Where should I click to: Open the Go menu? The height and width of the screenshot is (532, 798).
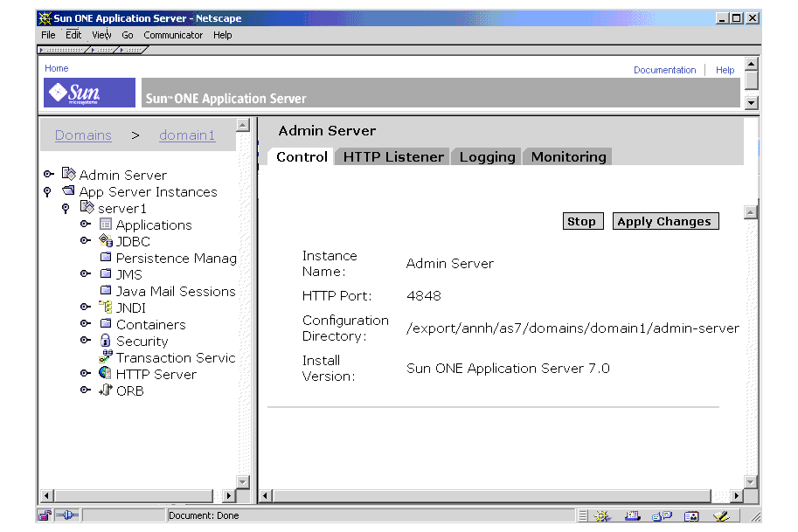(128, 35)
